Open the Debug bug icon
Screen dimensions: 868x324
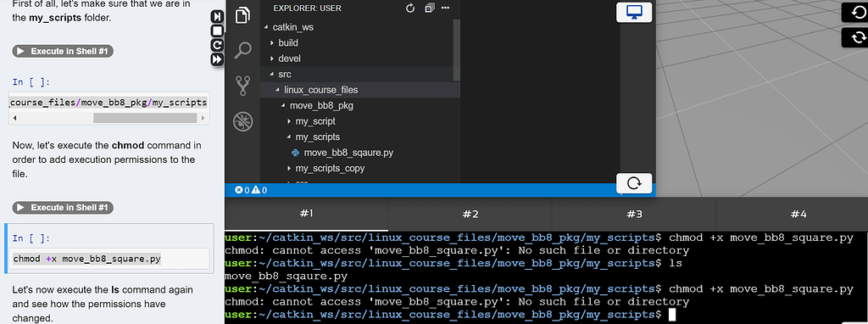coord(243,120)
